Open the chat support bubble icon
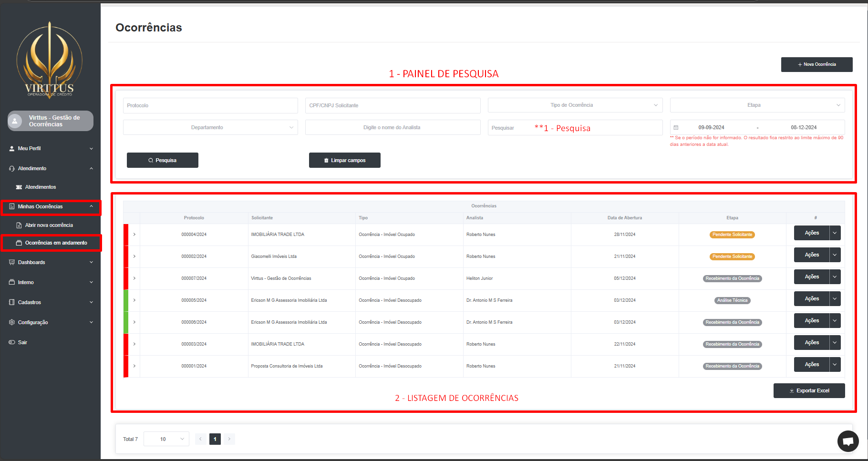Viewport: 868px width, 461px height. (x=848, y=441)
